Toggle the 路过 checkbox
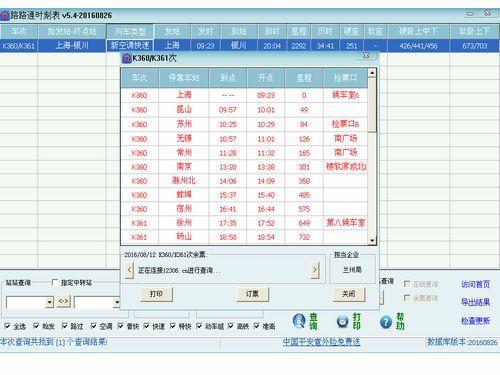500x375 pixels. pyautogui.click(x=65, y=326)
